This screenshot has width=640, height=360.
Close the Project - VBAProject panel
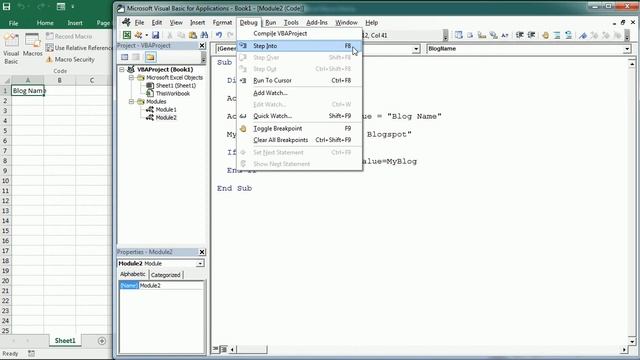[x=202, y=46]
